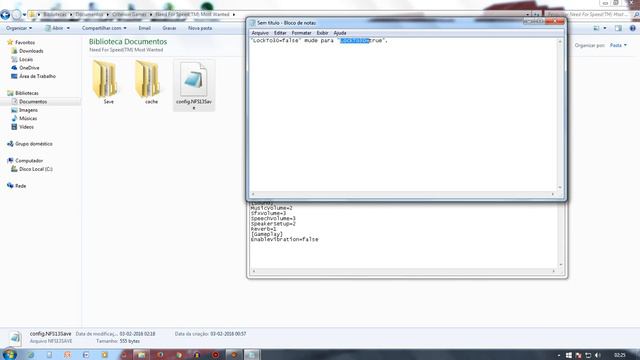Screen dimensions: 640x360
Task: Open Área de Trabalho in navigation pane
Action: pyautogui.click(x=37, y=76)
